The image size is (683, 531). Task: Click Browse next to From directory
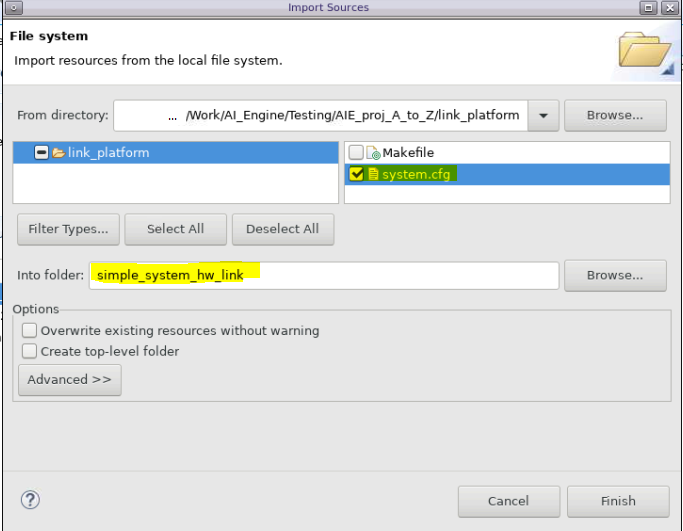(615, 115)
